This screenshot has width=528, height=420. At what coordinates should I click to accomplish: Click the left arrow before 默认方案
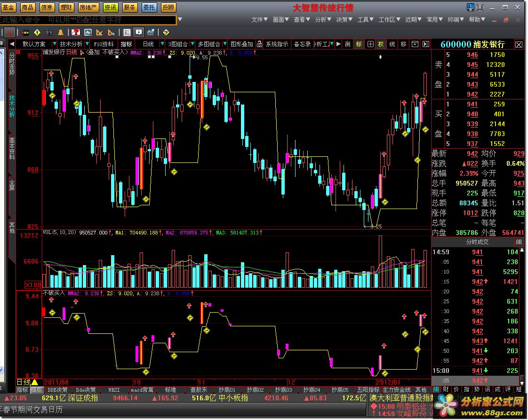(x=12, y=44)
